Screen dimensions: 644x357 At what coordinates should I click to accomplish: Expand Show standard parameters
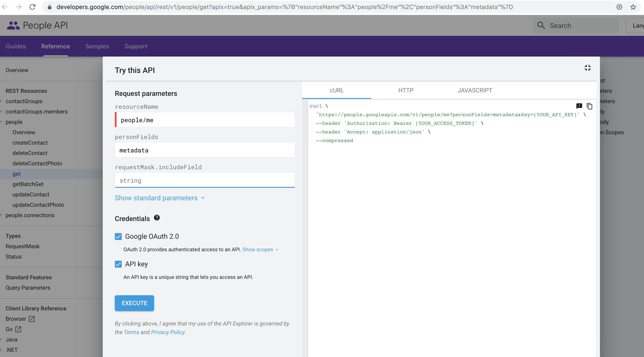point(159,198)
